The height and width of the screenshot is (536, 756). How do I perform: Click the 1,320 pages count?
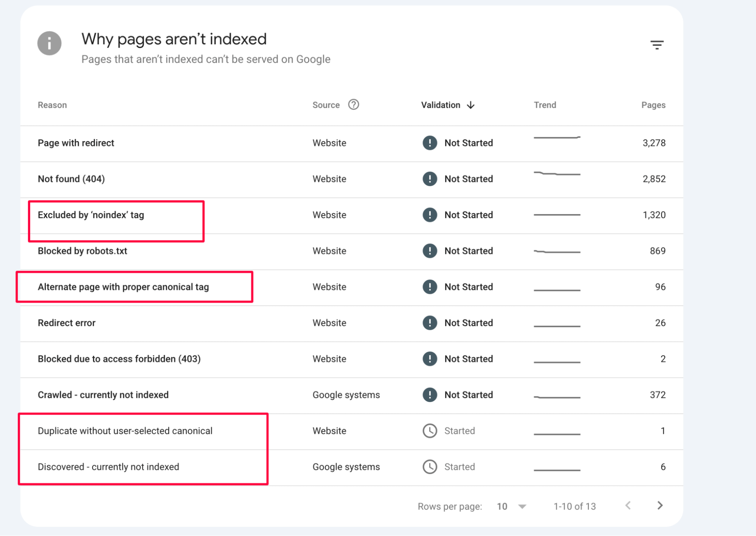pyautogui.click(x=654, y=215)
